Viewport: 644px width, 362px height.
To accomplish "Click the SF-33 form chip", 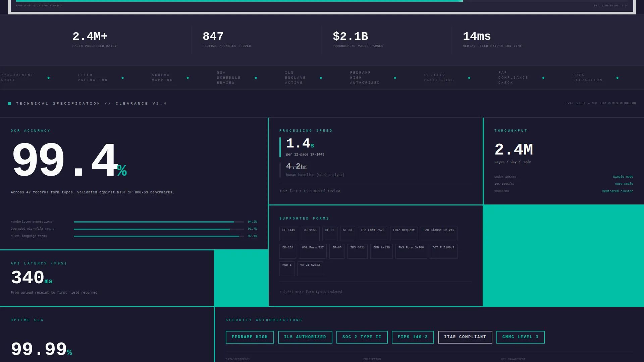I will coord(347,234).
